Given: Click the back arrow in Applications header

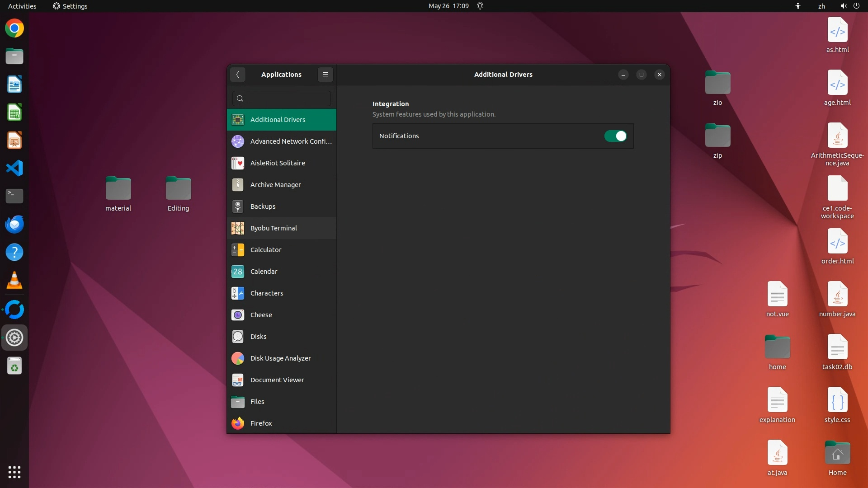Looking at the screenshot, I should click(238, 75).
